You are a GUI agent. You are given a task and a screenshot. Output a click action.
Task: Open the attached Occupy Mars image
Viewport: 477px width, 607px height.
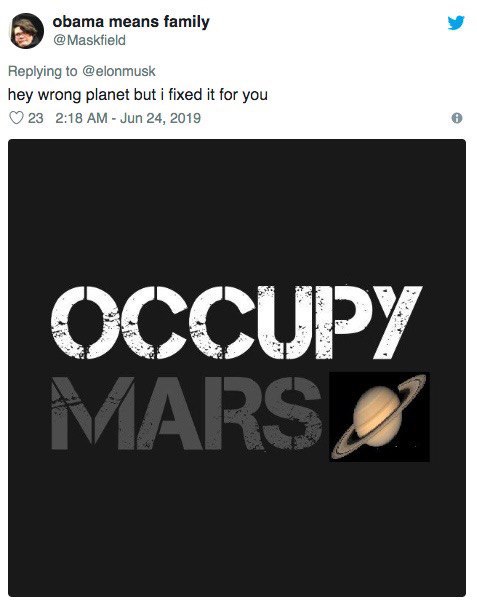237,368
